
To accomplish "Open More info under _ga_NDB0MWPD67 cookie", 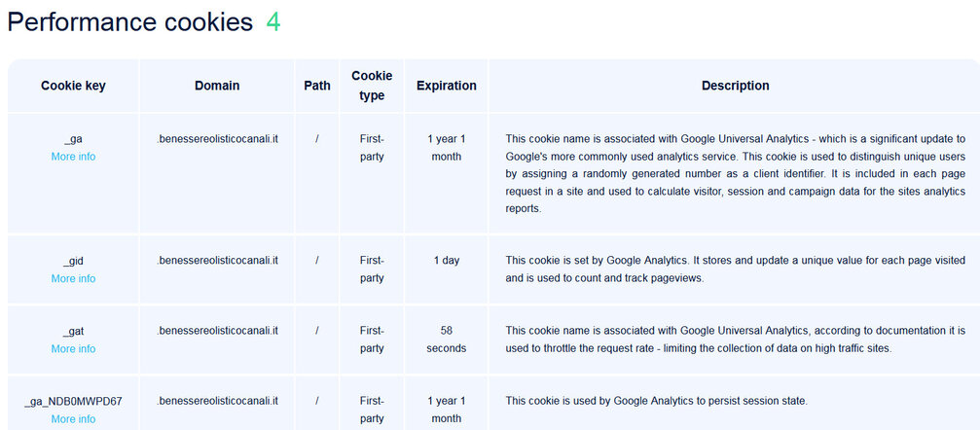I will (x=73, y=418).
